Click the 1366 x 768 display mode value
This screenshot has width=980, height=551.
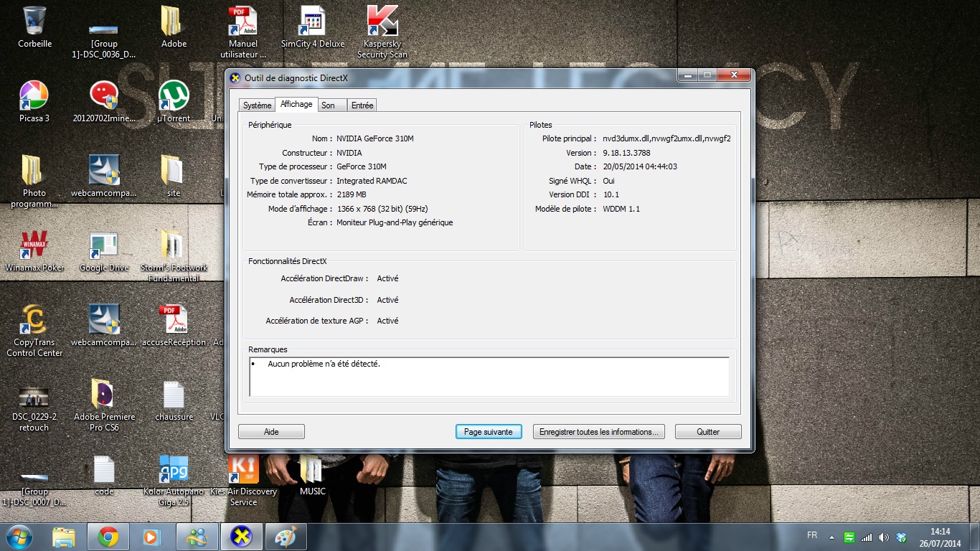point(382,209)
